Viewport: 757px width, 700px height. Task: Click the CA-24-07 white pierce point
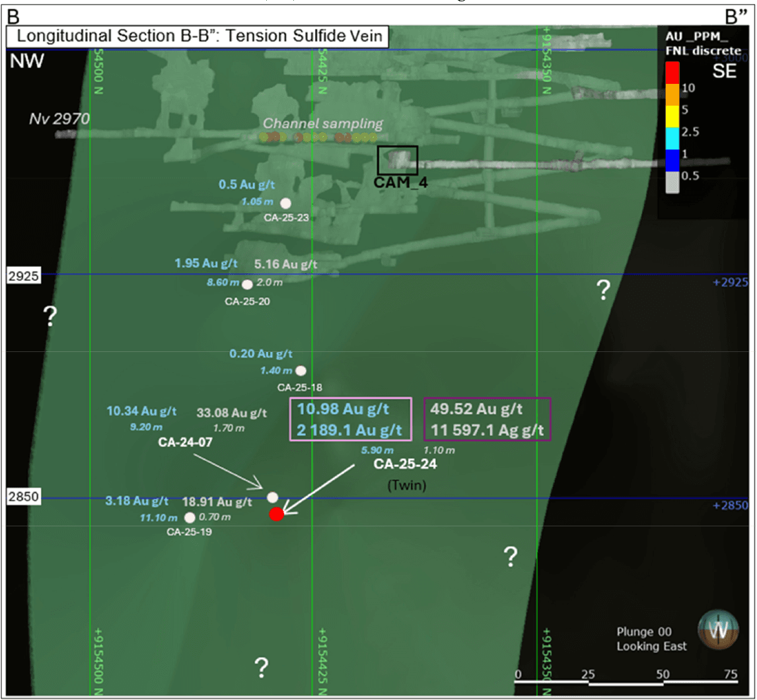[x=273, y=497]
